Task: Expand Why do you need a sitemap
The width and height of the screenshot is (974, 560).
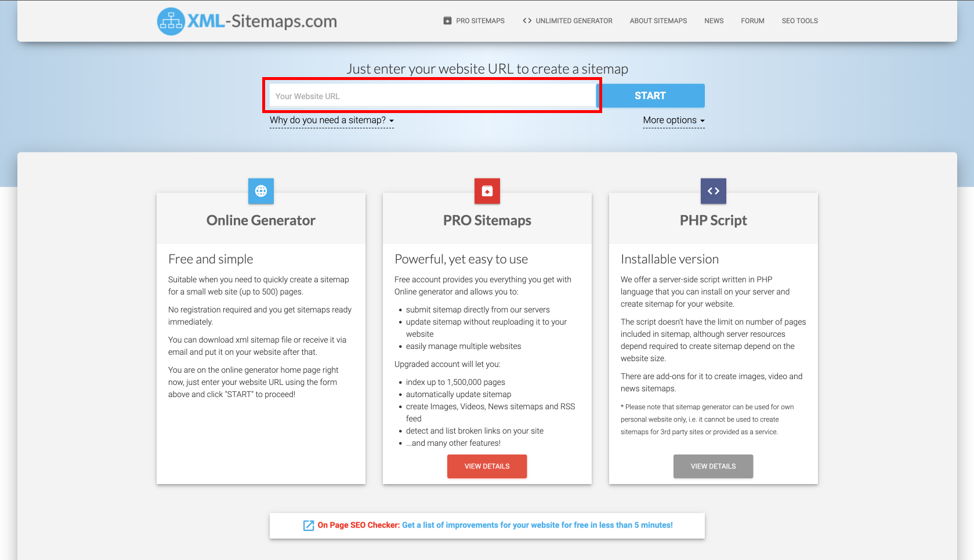Action: coord(332,121)
